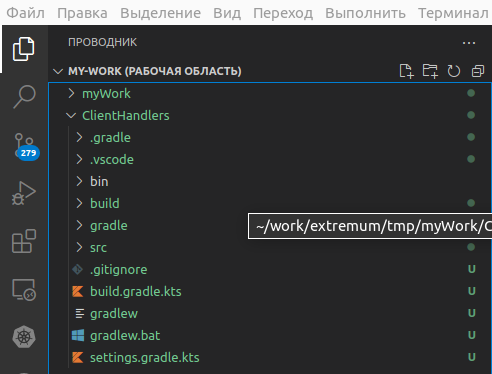Collapse all folders in explorer
This screenshot has width=492, height=374.
(478, 71)
